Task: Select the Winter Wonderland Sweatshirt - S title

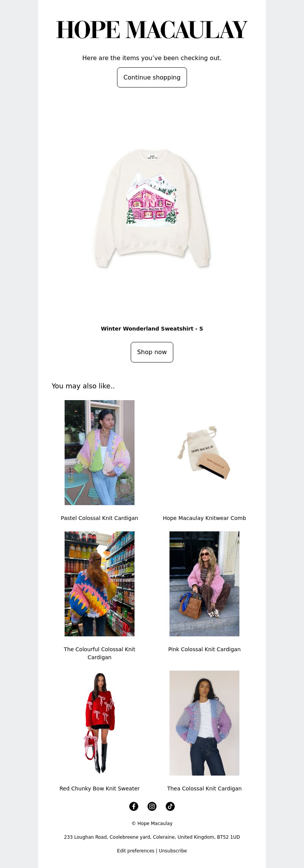Action: pyautogui.click(x=152, y=329)
